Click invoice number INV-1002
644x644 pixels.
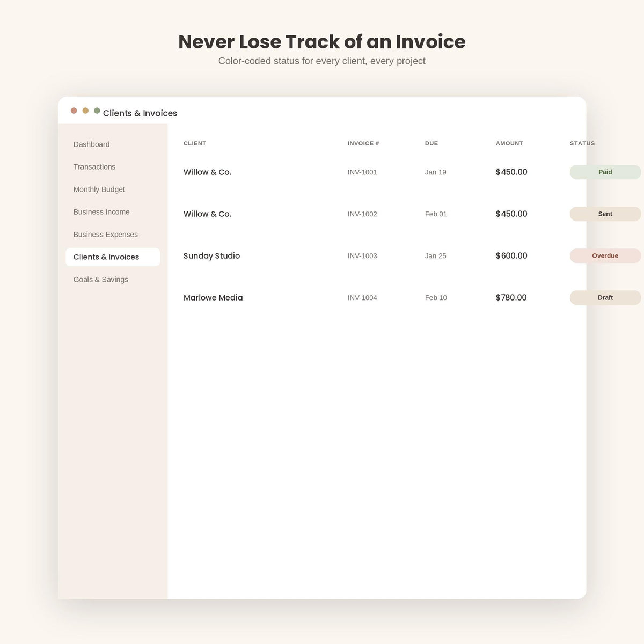[x=362, y=214]
